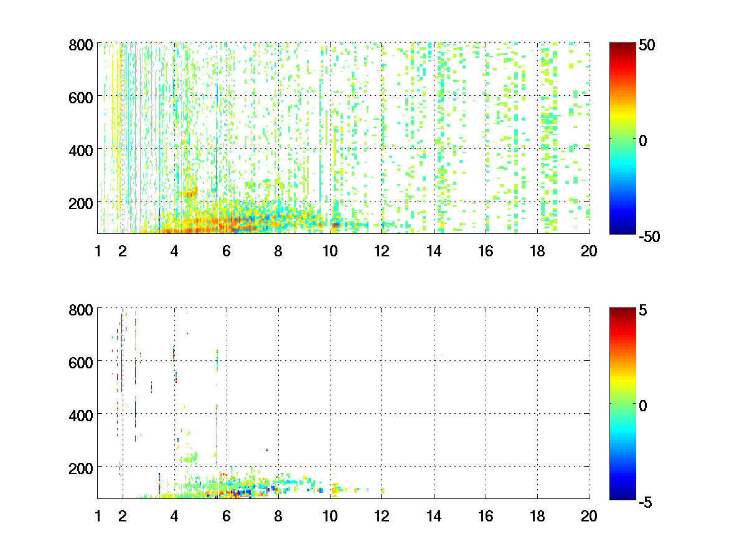
Task: Click the '12' x-axis label of the upper plot
Action: [x=382, y=251]
